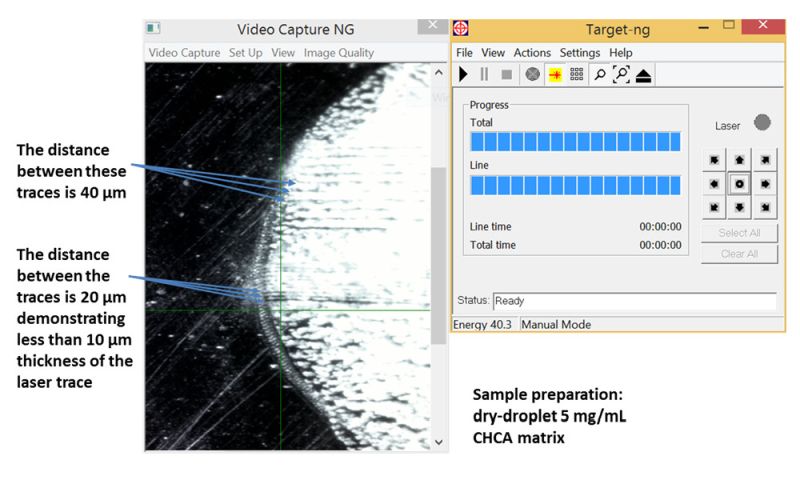Click the Status field showing Ready
Image resolution: width=800 pixels, height=480 pixels.
pyautogui.click(x=635, y=301)
